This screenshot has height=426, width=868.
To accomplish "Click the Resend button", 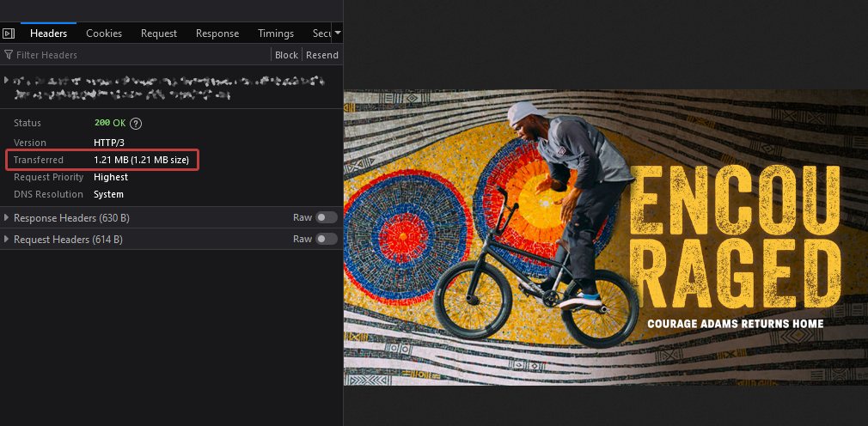I will (322, 55).
